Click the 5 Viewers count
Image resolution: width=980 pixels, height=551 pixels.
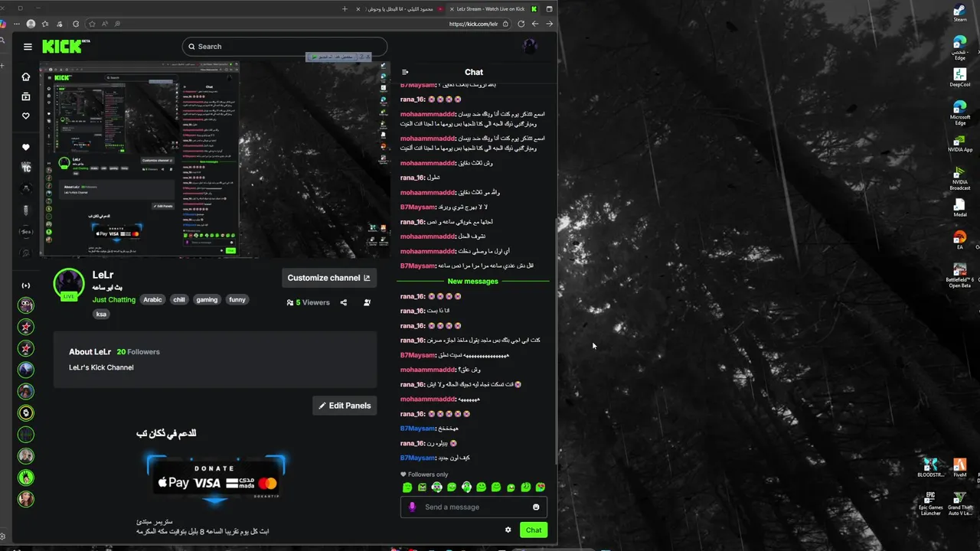pyautogui.click(x=308, y=302)
